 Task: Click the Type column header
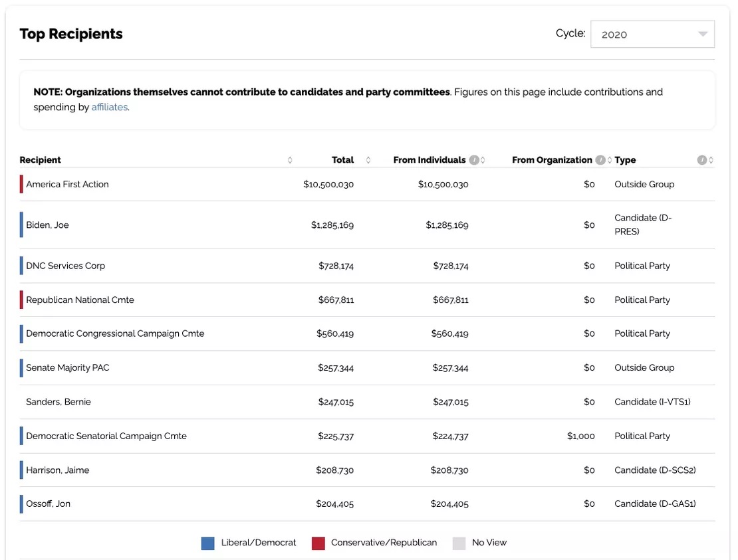(625, 160)
